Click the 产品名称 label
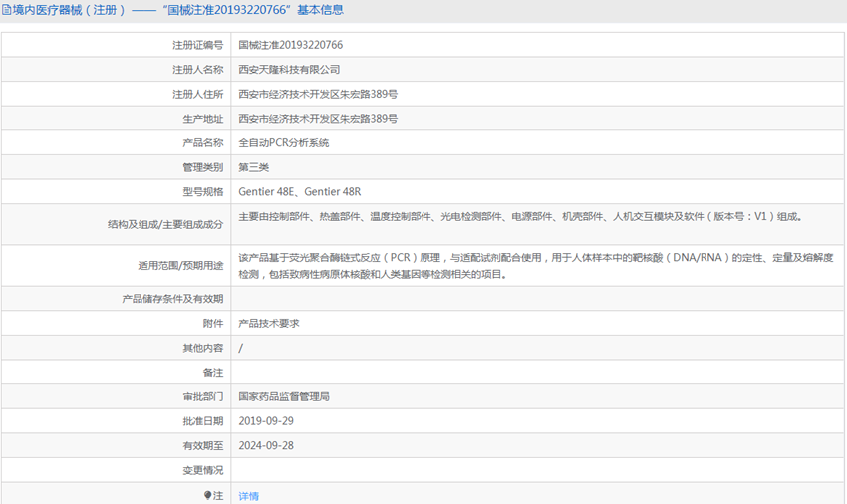Viewport: 847px width, 504px height. pos(202,143)
